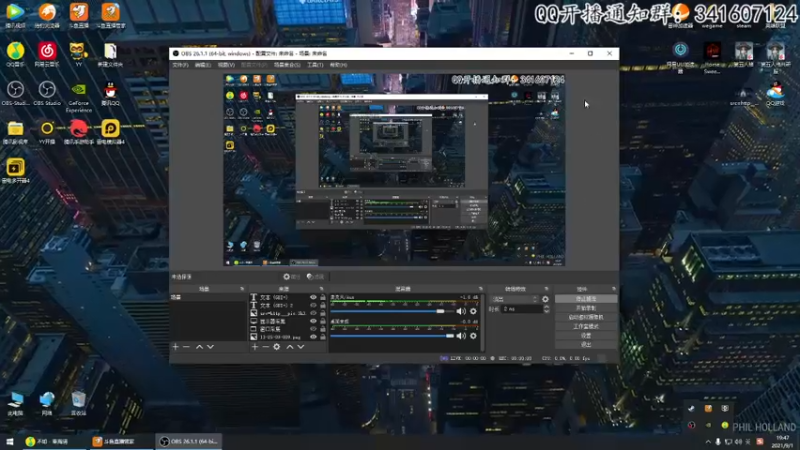Click the first streaming button in Controls
This screenshot has height=450, width=800.
[586, 299]
